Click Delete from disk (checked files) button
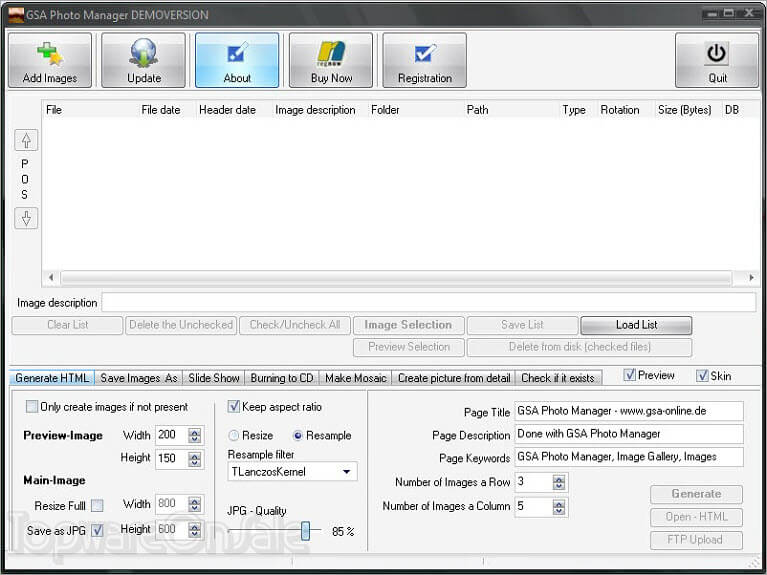The image size is (767, 575). point(580,347)
